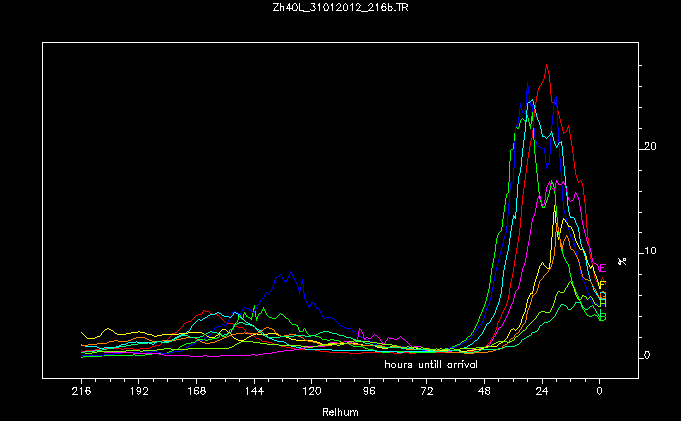Click the highest peak of the red curve
This screenshot has height=421, width=681.
pos(547,65)
